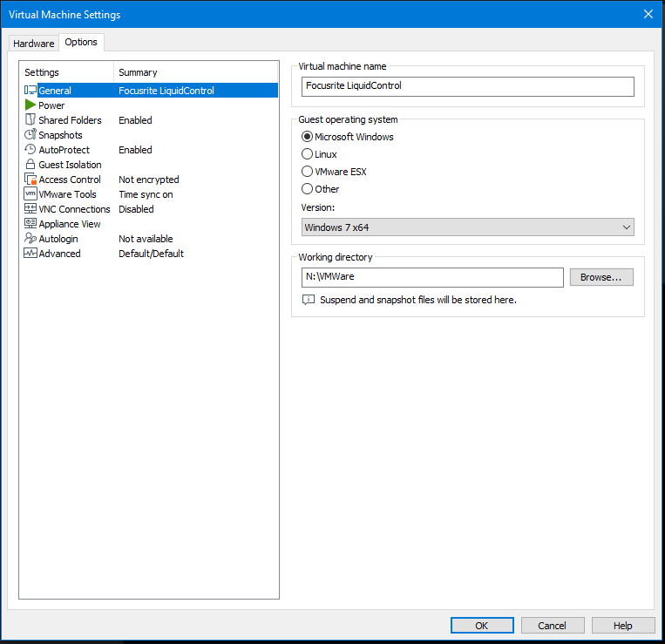The height and width of the screenshot is (644, 665).
Task: Select the Other guest OS option
Action: pyautogui.click(x=307, y=189)
